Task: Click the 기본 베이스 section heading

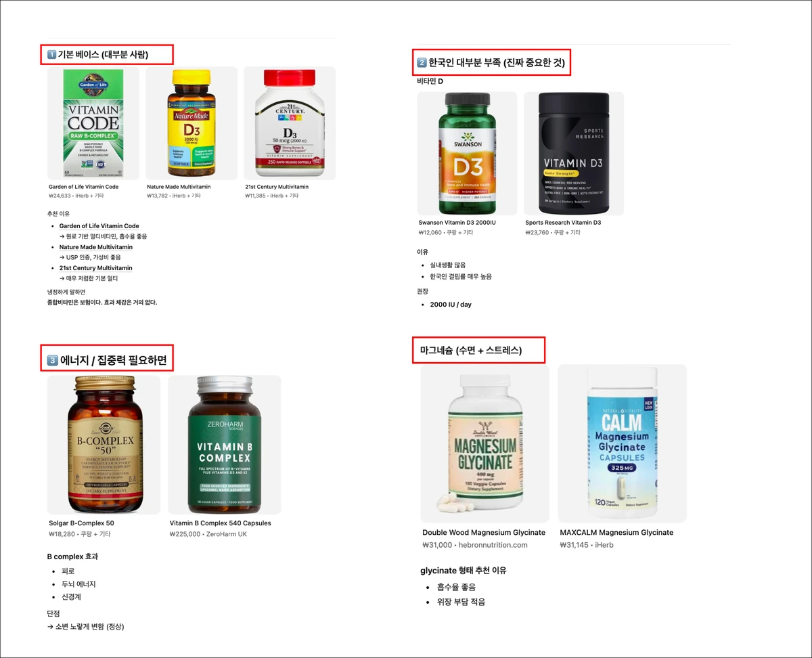Action: [x=107, y=54]
